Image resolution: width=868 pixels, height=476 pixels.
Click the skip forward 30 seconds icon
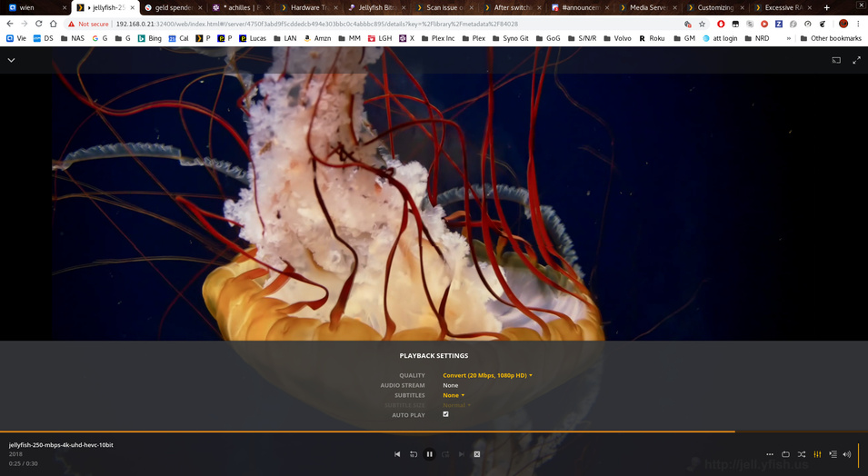pyautogui.click(x=445, y=454)
